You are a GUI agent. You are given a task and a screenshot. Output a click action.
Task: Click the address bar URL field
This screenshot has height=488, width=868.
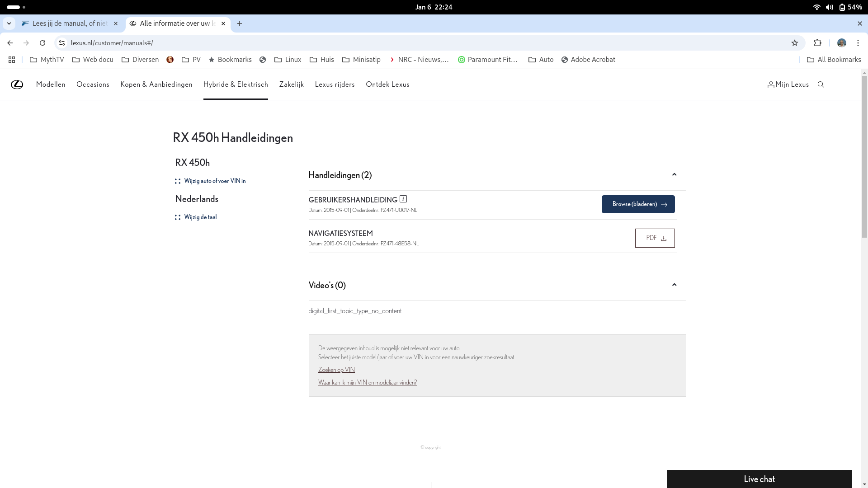coord(362,43)
